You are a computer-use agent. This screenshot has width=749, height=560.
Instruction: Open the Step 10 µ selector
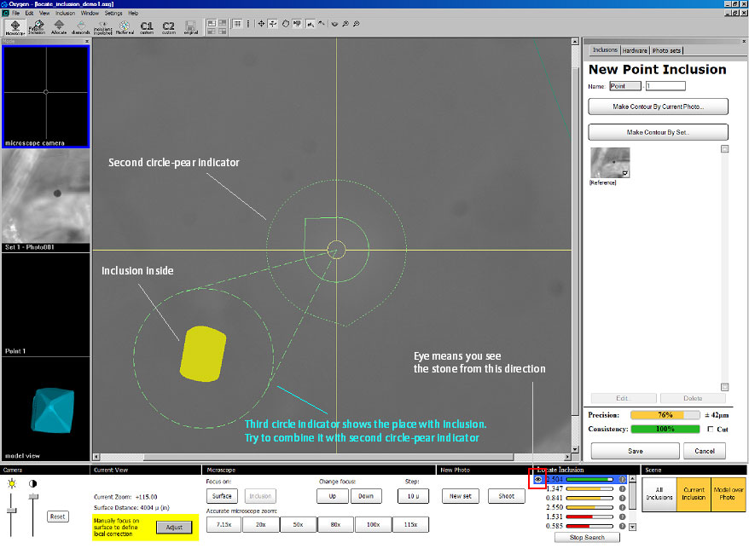tap(412, 496)
